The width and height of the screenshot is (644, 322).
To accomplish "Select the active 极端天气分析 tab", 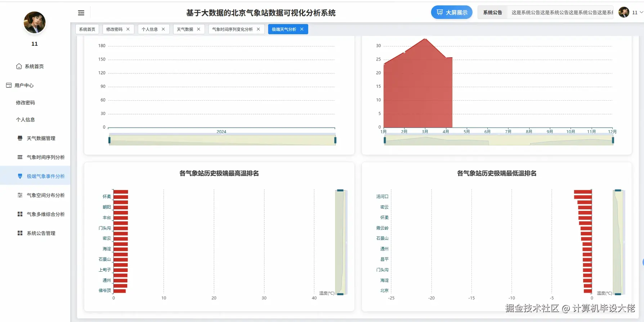I will pos(284,29).
